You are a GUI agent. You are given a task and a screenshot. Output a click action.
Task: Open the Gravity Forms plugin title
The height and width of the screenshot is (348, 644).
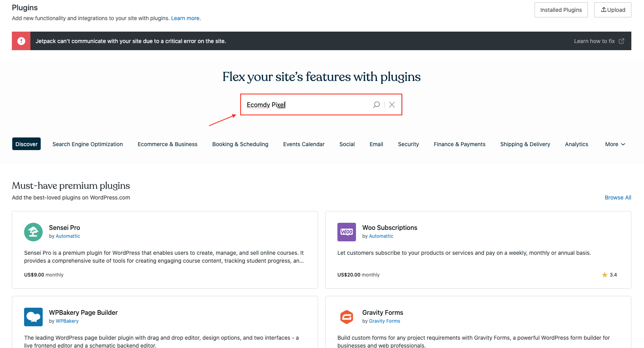click(383, 312)
